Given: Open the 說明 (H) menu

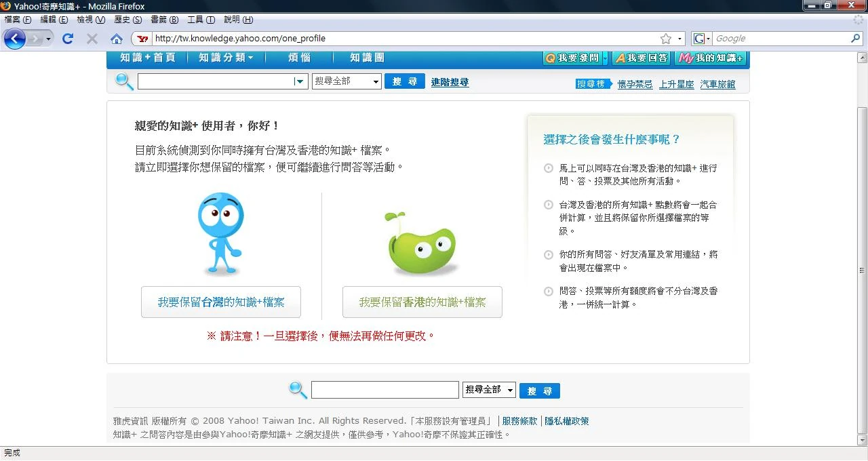Looking at the screenshot, I should [x=238, y=20].
